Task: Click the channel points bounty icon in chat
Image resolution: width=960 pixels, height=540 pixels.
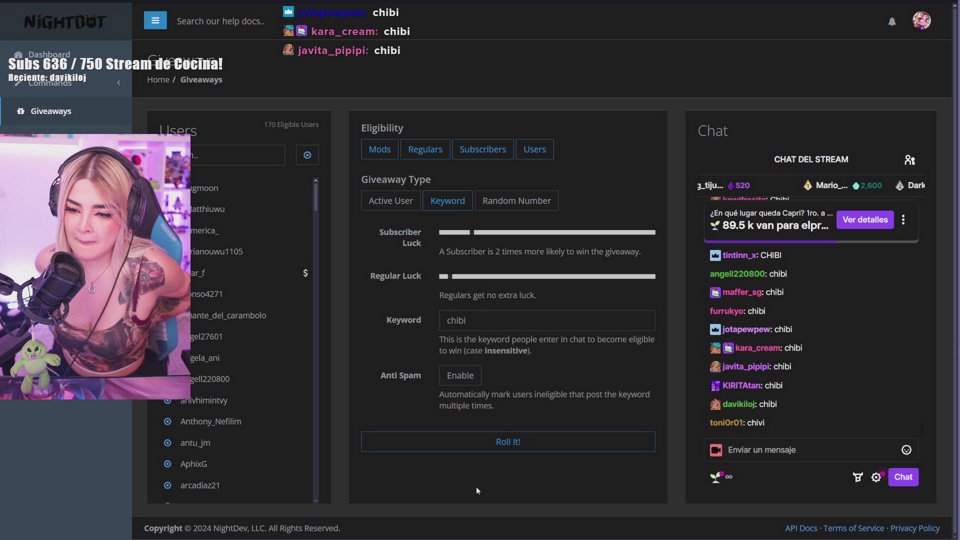Action: (x=857, y=477)
